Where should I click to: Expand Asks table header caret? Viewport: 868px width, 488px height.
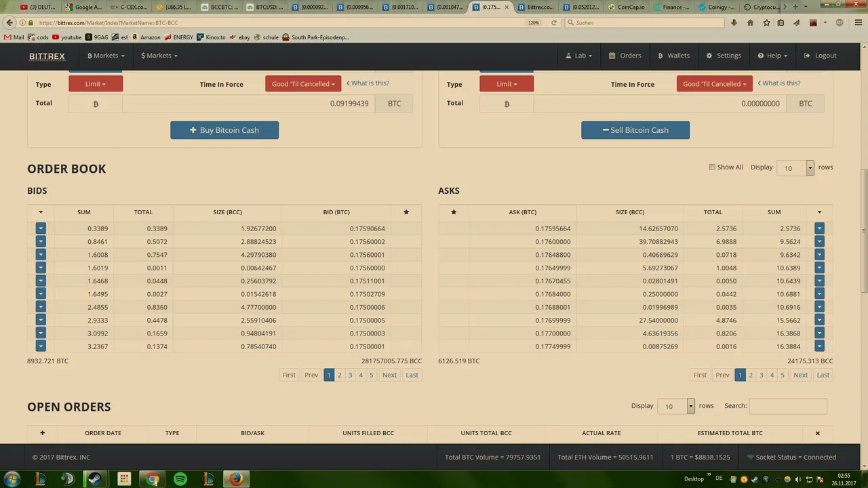tap(819, 212)
